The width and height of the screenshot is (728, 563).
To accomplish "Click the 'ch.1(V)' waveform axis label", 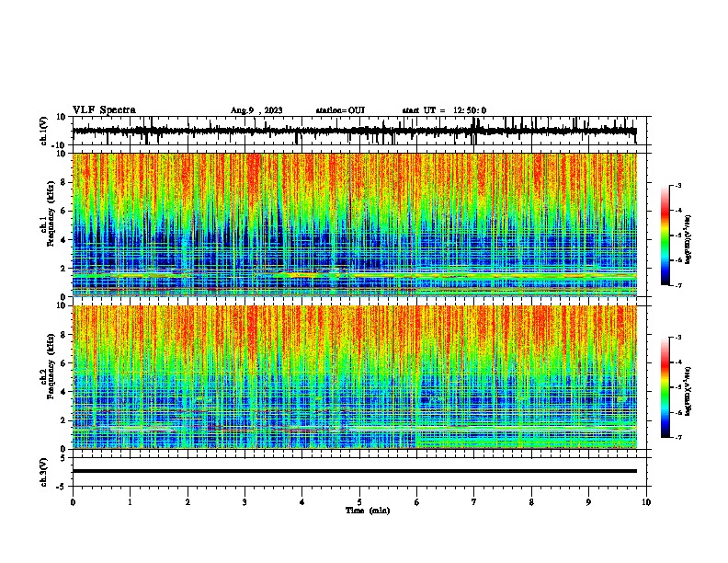I will [43, 131].
